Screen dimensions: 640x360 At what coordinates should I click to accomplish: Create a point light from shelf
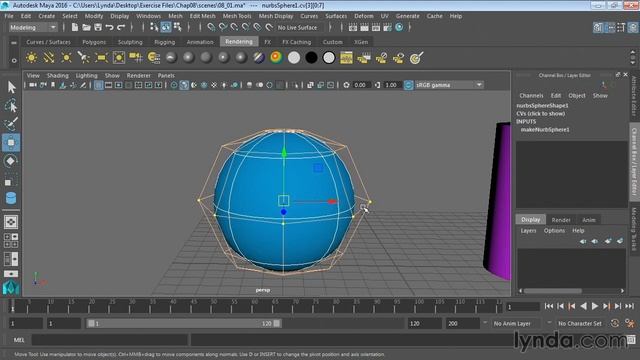point(67,58)
